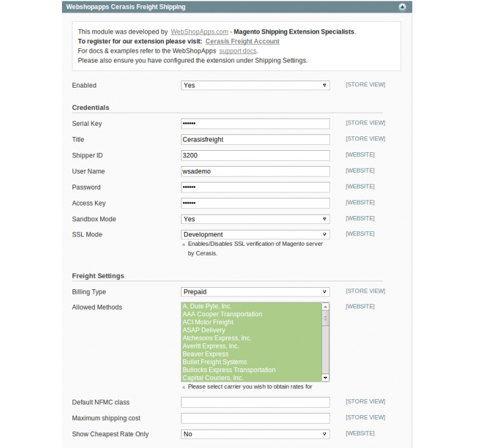Open the Billing Type dropdown
Image resolution: width=478 pixels, height=448 pixels.
(255, 292)
